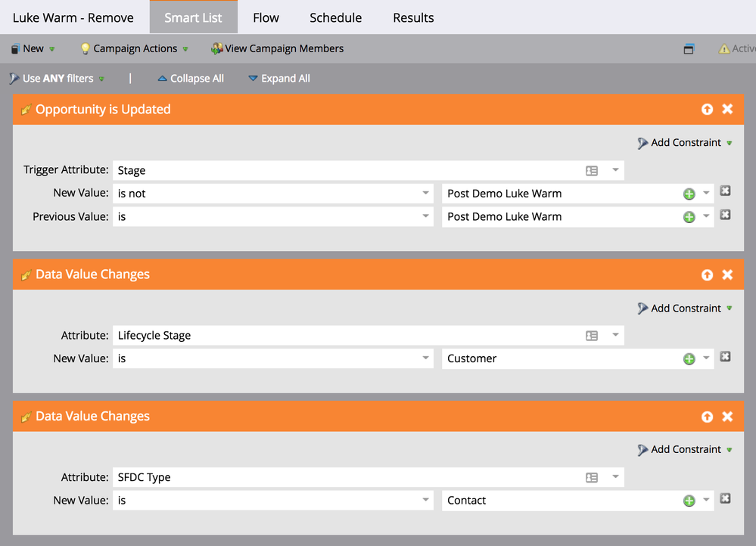756x546 pixels.
Task: Open field picker for Lifecycle Stage
Action: click(x=592, y=336)
